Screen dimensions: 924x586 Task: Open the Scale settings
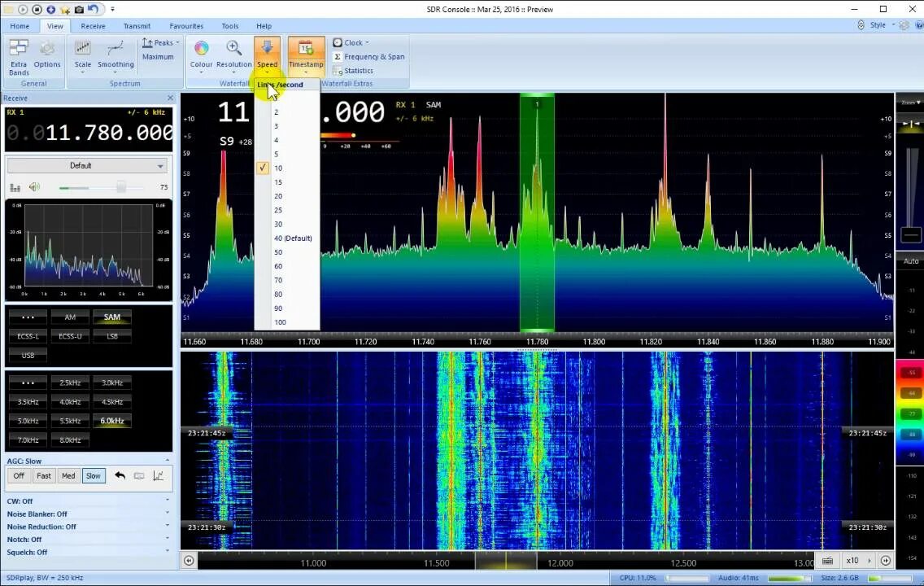[x=82, y=56]
